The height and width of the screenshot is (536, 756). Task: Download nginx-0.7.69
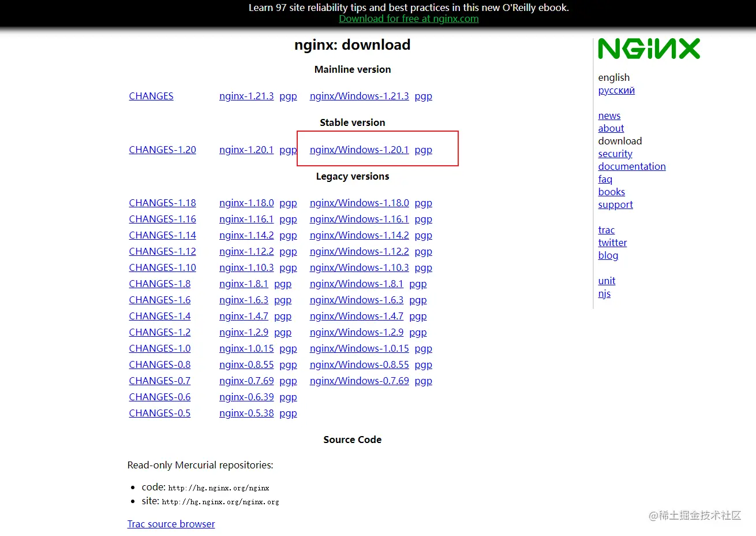pyautogui.click(x=246, y=381)
